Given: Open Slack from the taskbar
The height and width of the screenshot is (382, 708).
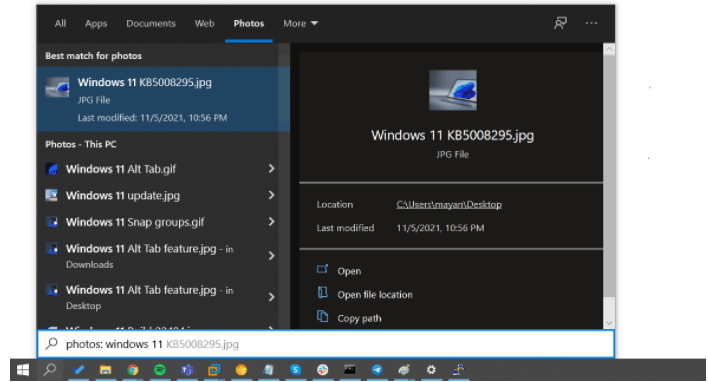Looking at the screenshot, I should (322, 370).
